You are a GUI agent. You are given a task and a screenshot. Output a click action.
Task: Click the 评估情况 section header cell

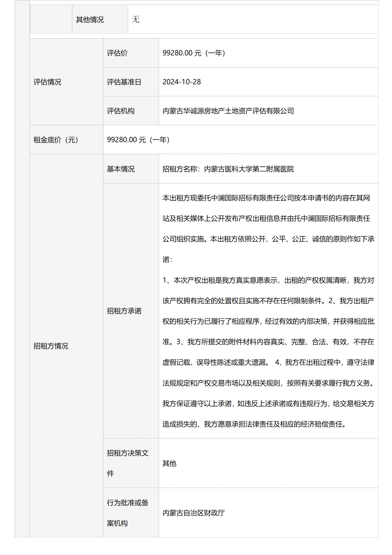pyautogui.click(x=47, y=82)
